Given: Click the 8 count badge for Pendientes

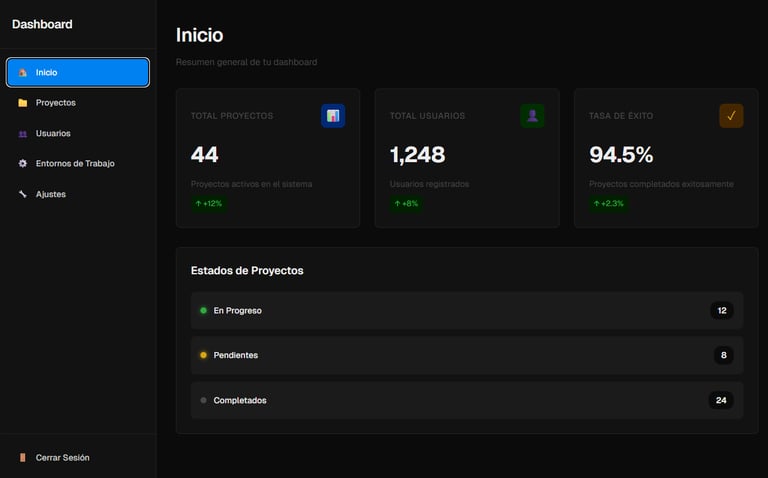Looking at the screenshot, I should pos(723,355).
